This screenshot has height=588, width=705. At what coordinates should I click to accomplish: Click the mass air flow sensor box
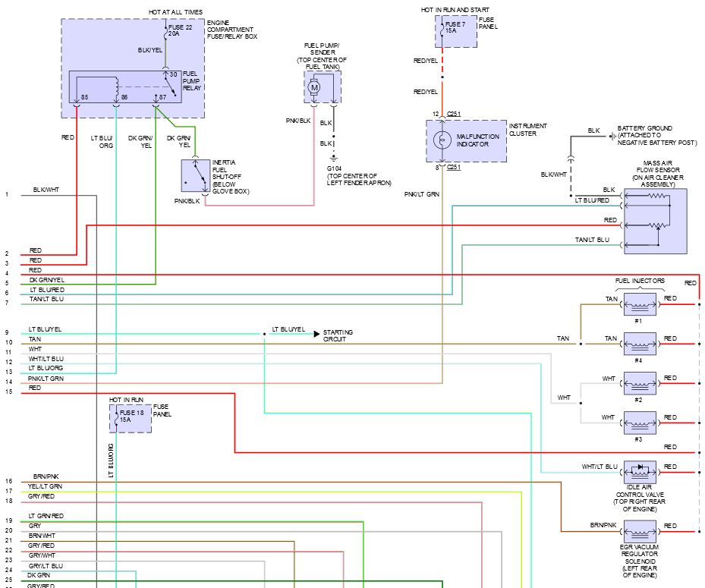click(654, 221)
